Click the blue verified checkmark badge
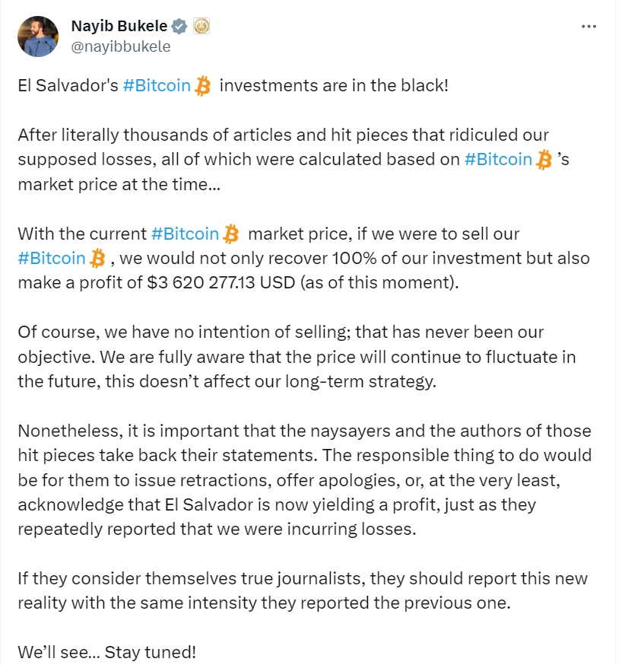The height and width of the screenshot is (665, 644). point(179,27)
